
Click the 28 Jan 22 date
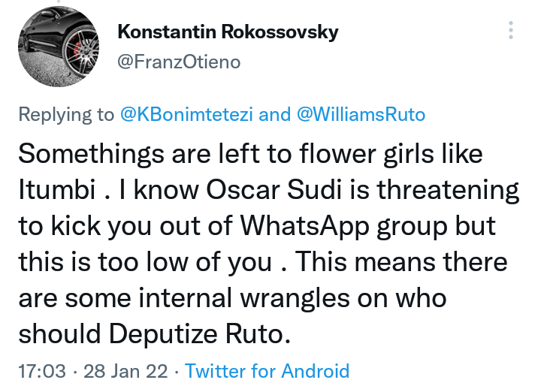point(125,371)
